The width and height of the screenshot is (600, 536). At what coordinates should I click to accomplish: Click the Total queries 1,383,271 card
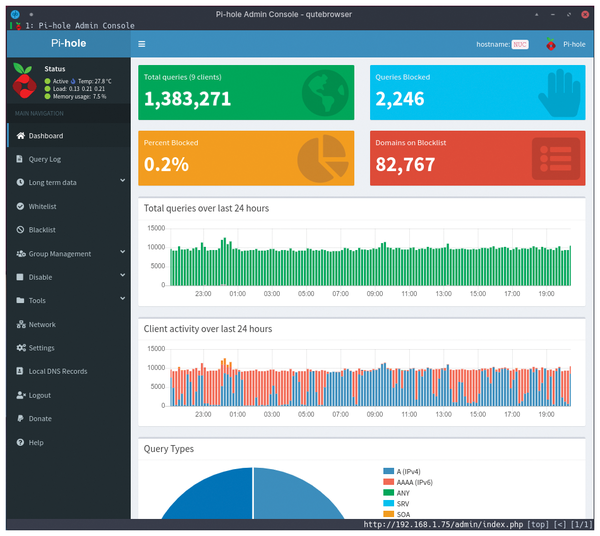(x=246, y=92)
